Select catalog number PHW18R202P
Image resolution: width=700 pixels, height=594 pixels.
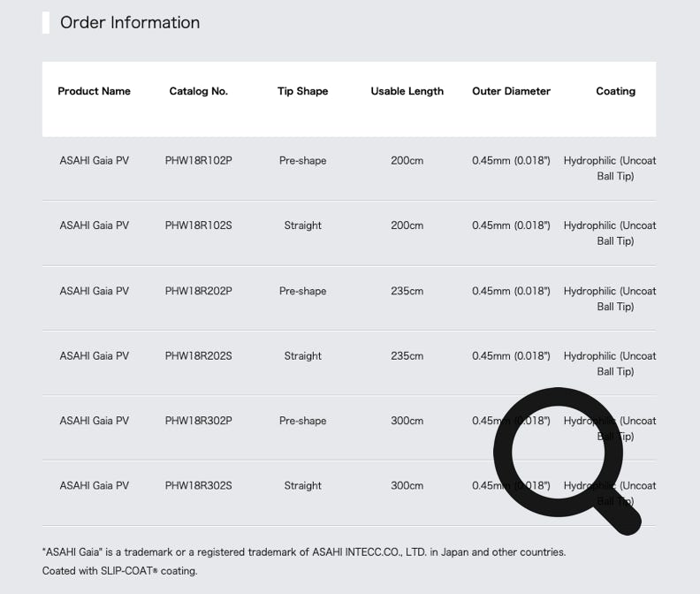(x=199, y=291)
